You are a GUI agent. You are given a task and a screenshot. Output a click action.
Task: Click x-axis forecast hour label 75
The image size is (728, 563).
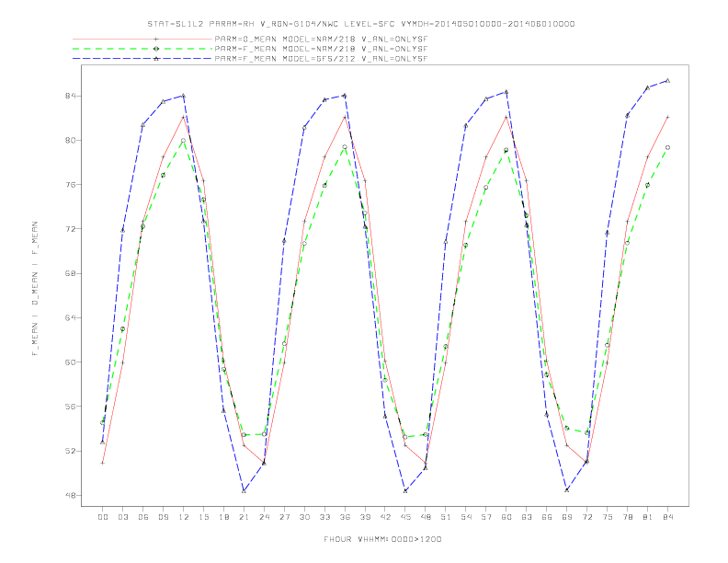click(x=608, y=517)
